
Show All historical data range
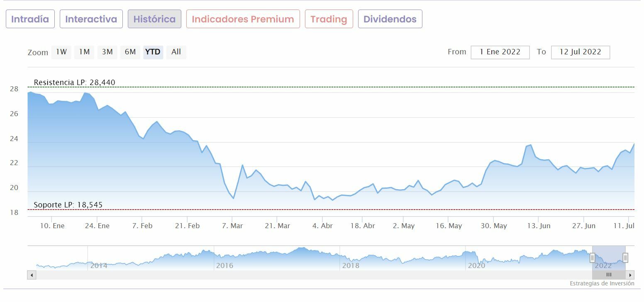click(176, 52)
